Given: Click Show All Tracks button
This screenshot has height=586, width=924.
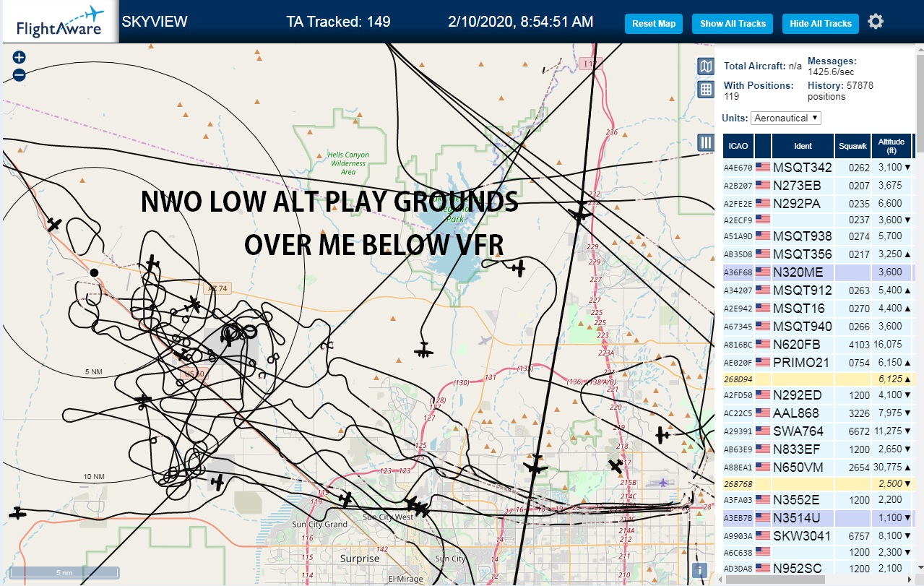Looking at the screenshot, I should (733, 24).
